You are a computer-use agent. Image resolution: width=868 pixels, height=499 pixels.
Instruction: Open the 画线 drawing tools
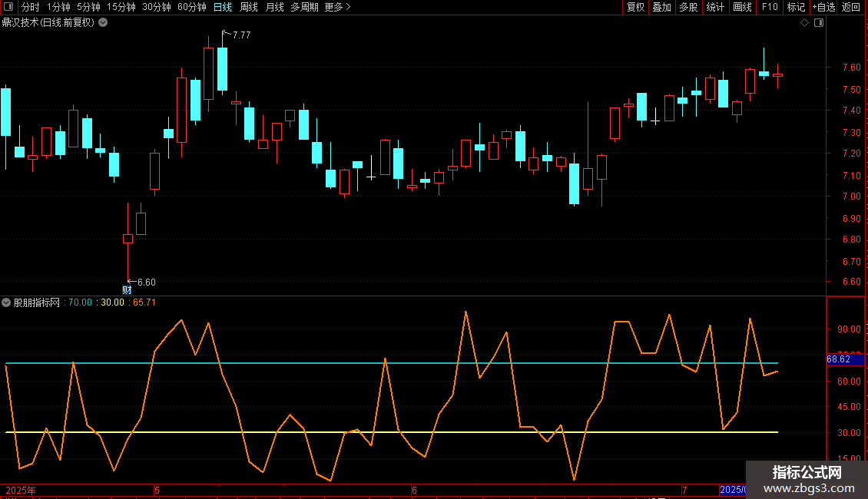pos(742,7)
